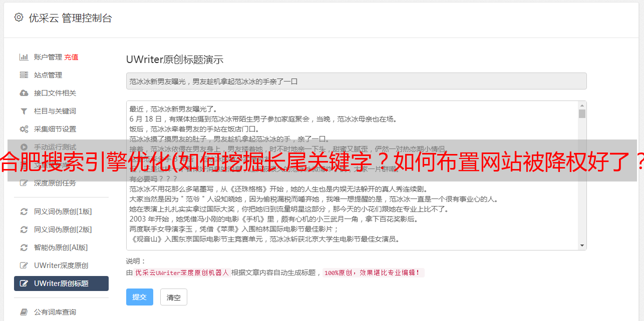Click the refresh icon for 同义词伪原创[1版]
Viewport: 644px width, 321px height.
[x=24, y=211]
